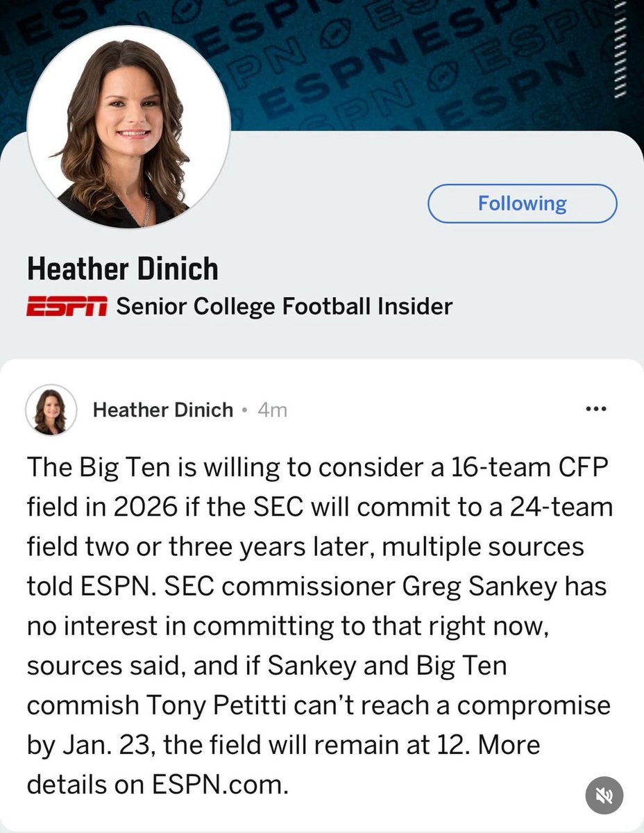Click the red ESPN logo under the name

pyautogui.click(x=67, y=306)
